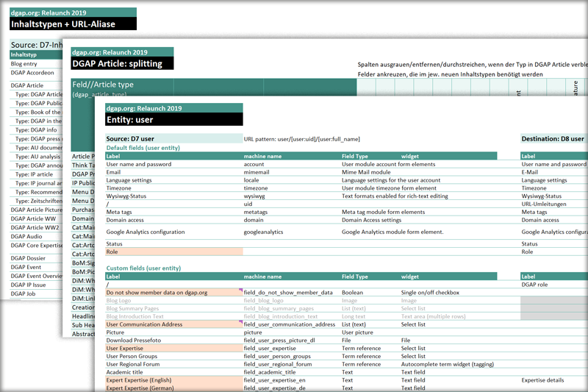The image size is (588, 392).
Task: Select 'Domain Access settings' cell
Action: [371, 220]
